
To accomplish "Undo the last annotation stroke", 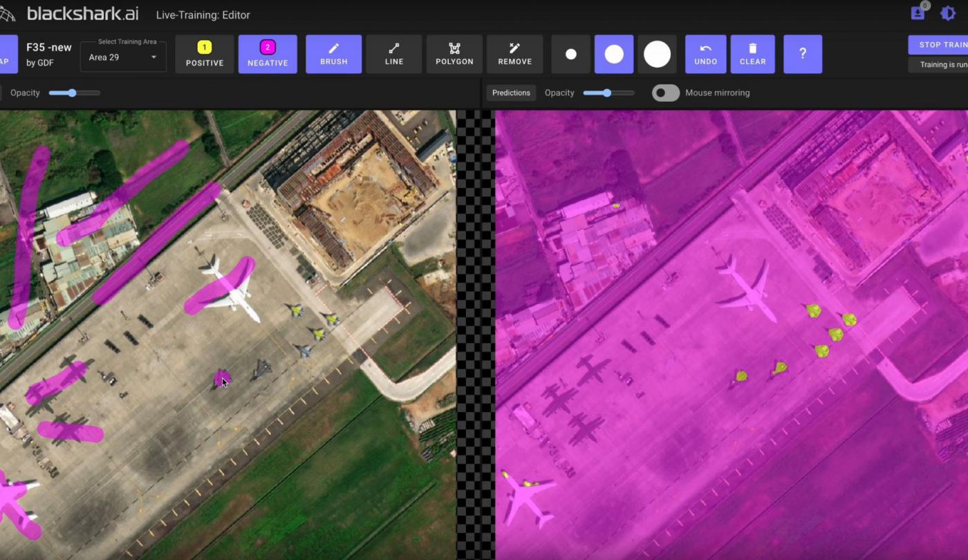I will 706,54.
